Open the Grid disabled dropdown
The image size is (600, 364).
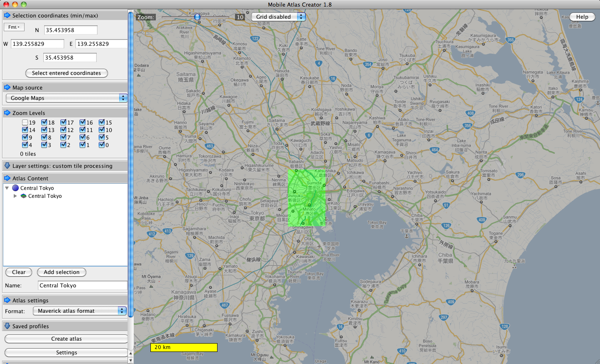(278, 17)
